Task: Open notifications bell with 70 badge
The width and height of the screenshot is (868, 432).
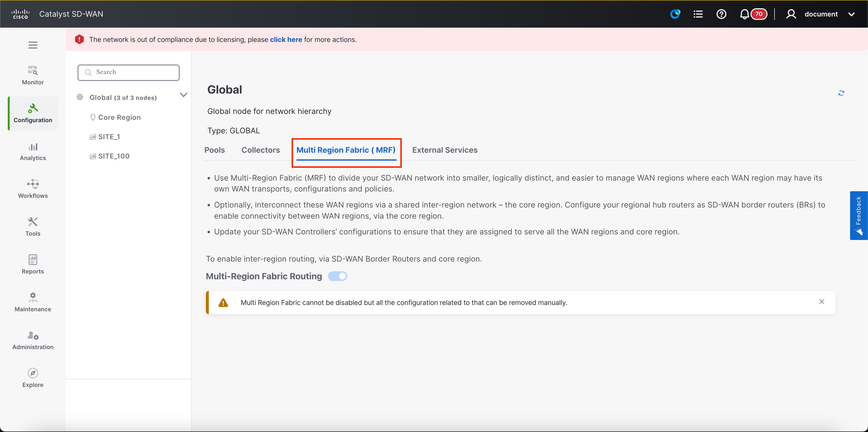Action: click(x=753, y=14)
